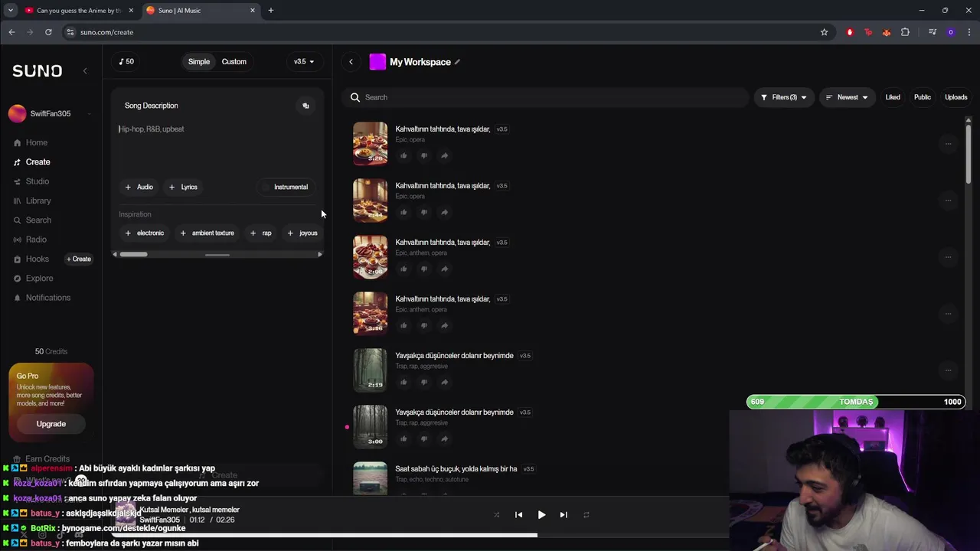980x551 pixels.
Task: Like the 2:19 Yavşakça düşünceler song
Action: click(403, 382)
